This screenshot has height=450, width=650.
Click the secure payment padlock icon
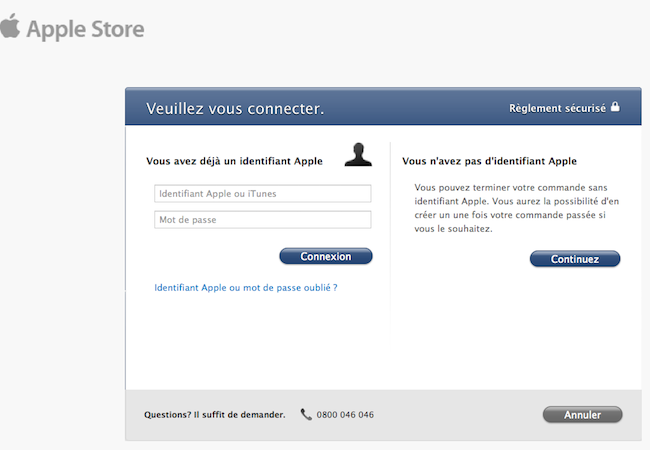[x=616, y=106]
